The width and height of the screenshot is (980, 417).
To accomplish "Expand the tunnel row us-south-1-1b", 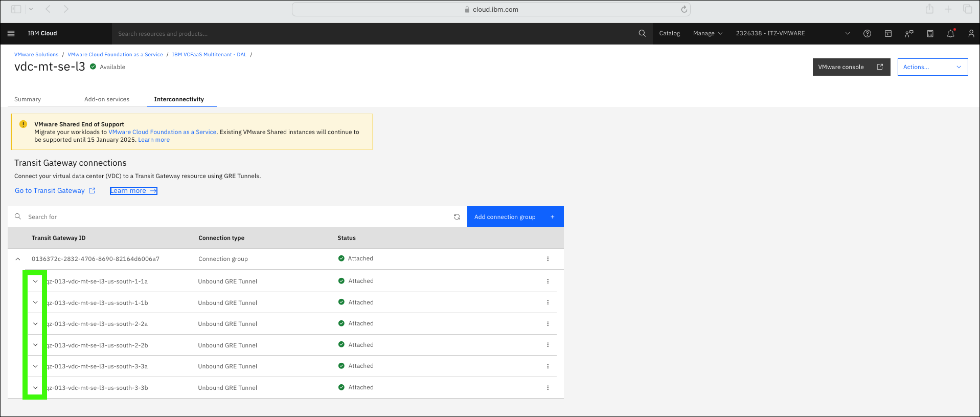I will [35, 302].
